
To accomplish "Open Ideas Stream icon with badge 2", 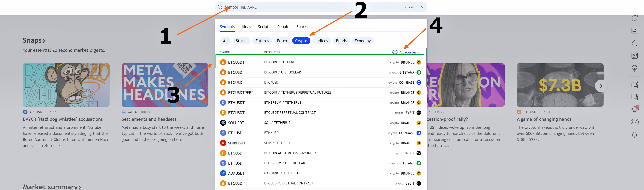I will coord(635,109).
